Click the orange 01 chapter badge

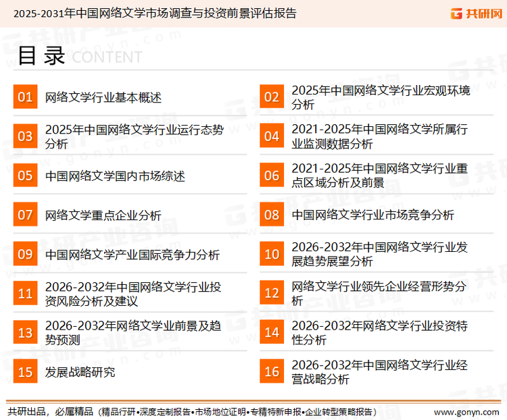(25, 97)
